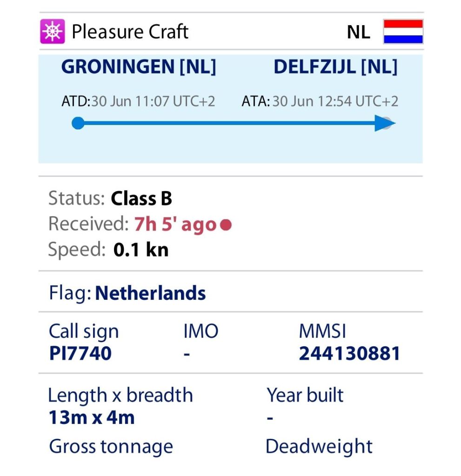The width and height of the screenshot is (461, 476).
Task: Click the Class B status value
Action: click(141, 199)
